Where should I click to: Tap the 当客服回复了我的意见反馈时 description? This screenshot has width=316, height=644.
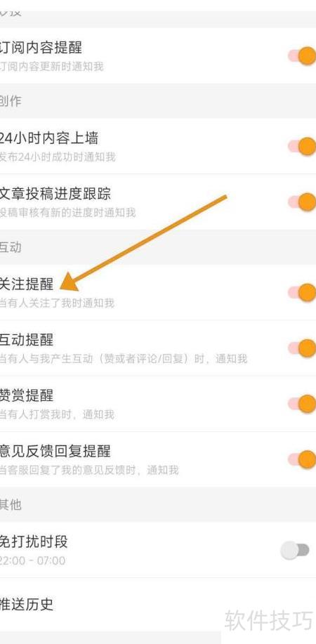coord(68,470)
